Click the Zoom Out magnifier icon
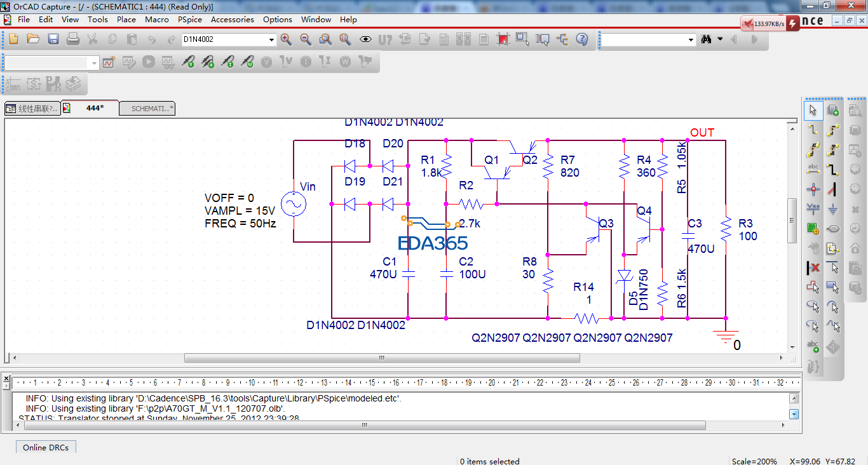The image size is (868, 465). tap(306, 39)
